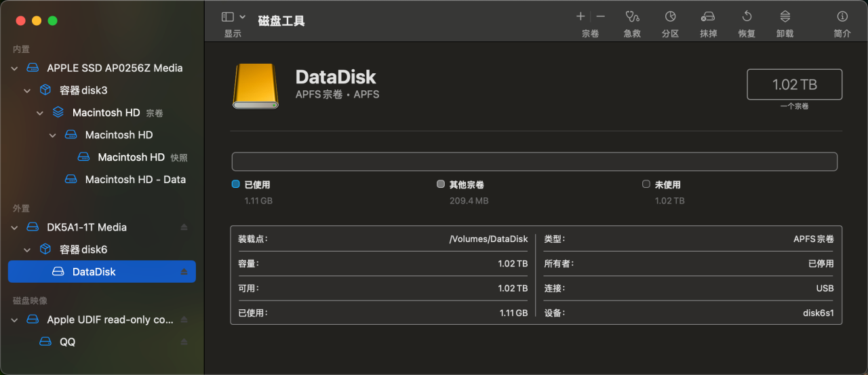Eject DataDisk using its sidebar eject icon
868x375 pixels.
point(184,272)
